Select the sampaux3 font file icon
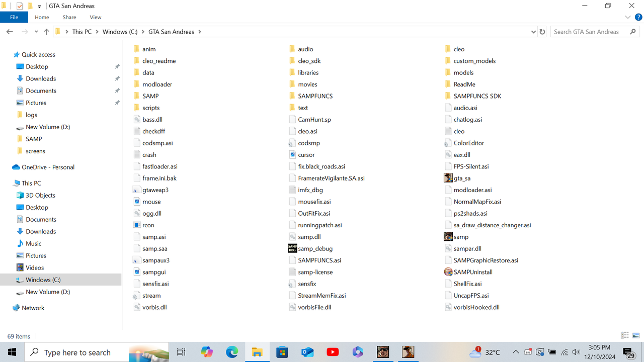644x362 pixels. pos(137,260)
